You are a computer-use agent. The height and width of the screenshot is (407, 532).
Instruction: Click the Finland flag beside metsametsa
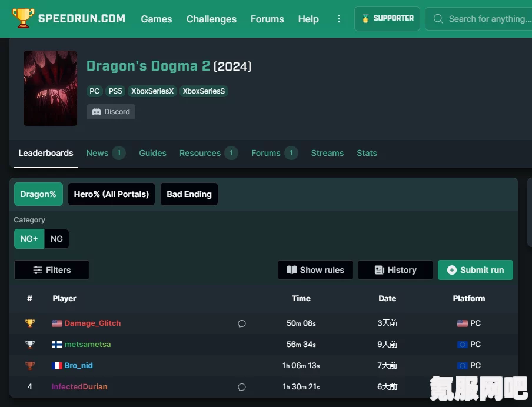point(57,345)
